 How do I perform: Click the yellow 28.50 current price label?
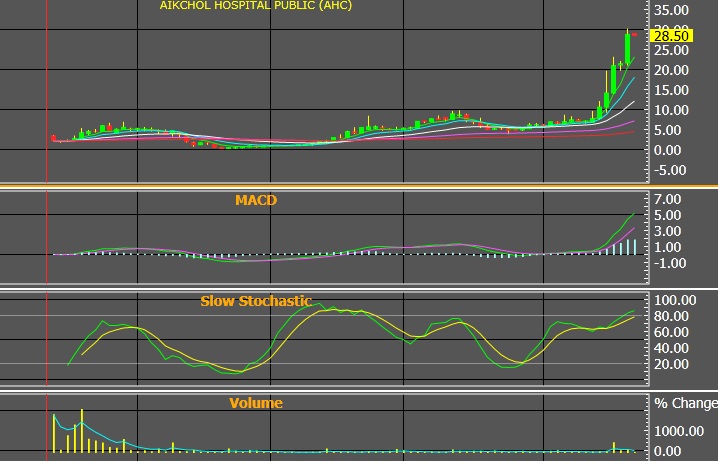tap(671, 36)
